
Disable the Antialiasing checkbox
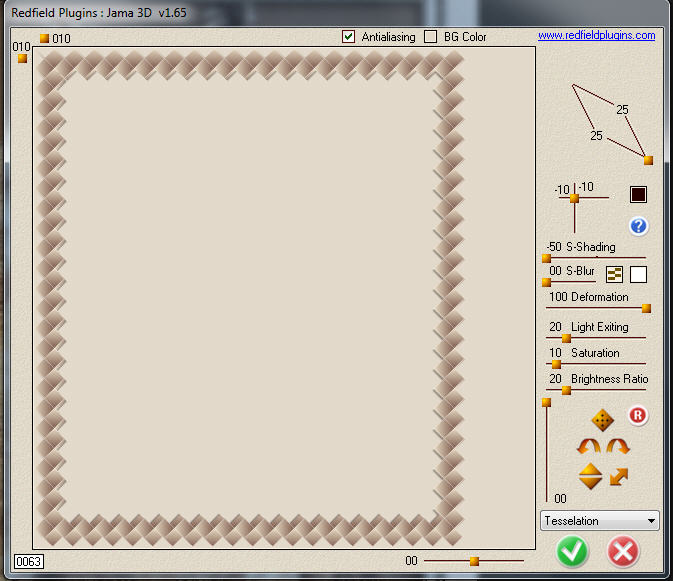click(349, 37)
